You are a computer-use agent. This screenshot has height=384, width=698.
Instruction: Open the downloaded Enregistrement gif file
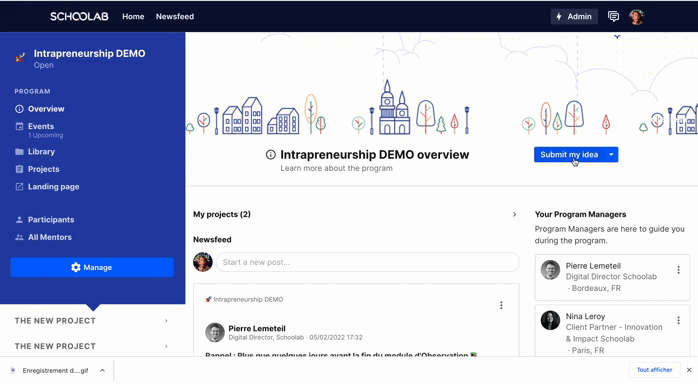55,370
